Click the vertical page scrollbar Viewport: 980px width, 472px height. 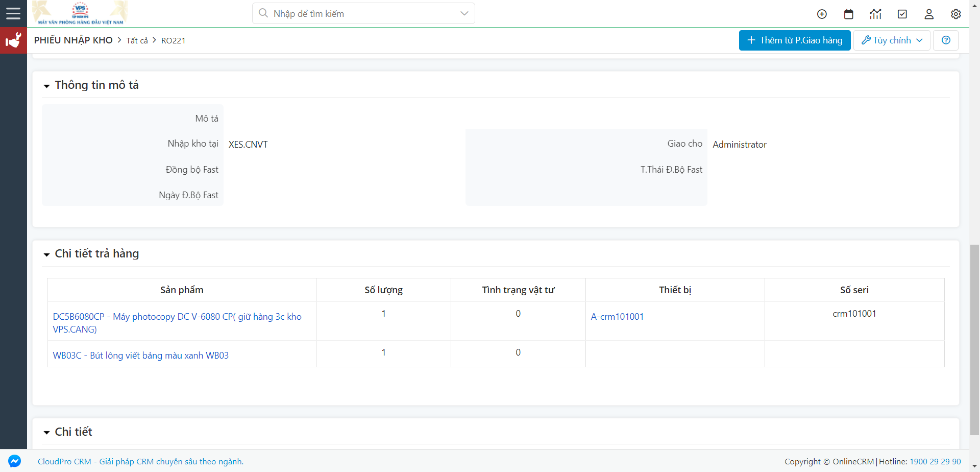coord(975,340)
